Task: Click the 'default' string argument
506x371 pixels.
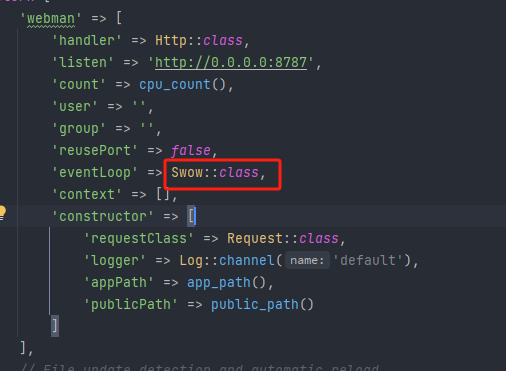Action: pyautogui.click(x=368, y=260)
